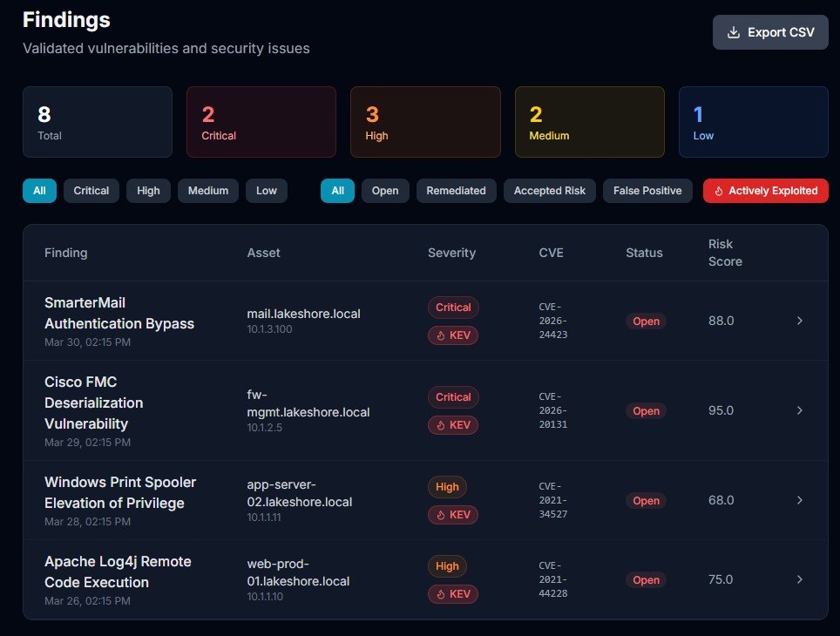This screenshot has width=840, height=636.
Task: Expand the Windows Print Spooler row chevron
Action: pos(799,500)
